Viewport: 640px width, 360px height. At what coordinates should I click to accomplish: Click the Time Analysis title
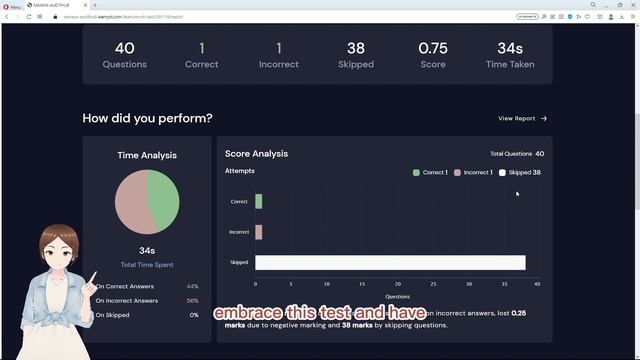(x=147, y=155)
